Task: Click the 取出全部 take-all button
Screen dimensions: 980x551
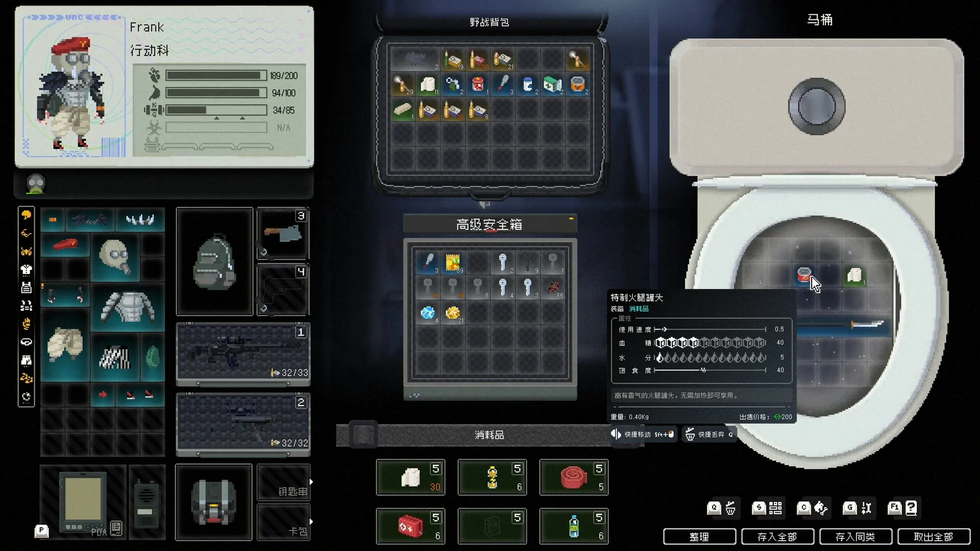Action: [x=934, y=537]
